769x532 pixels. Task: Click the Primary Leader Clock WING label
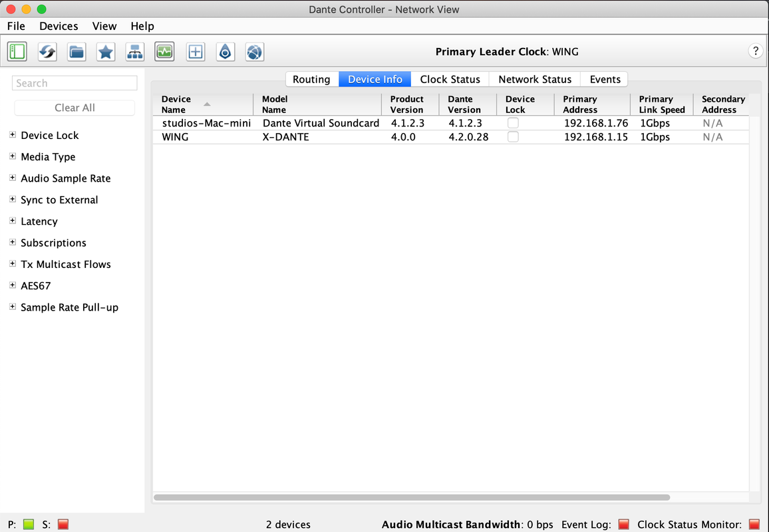coord(507,51)
